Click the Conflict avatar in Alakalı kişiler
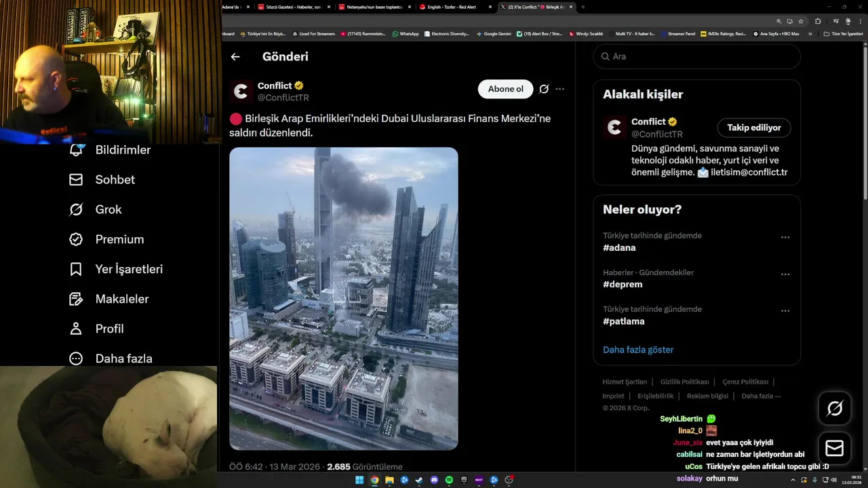 click(614, 127)
